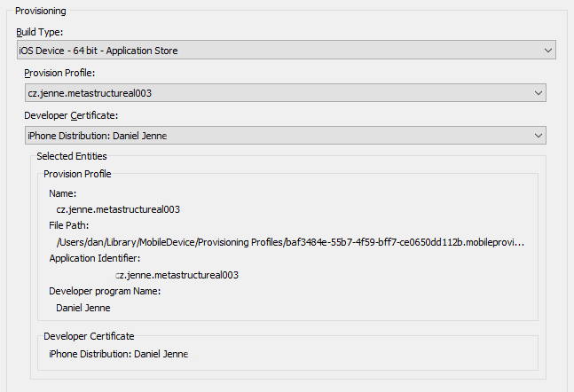
Task: Open the Developer Certificate dropdown arrow
Action: click(538, 136)
